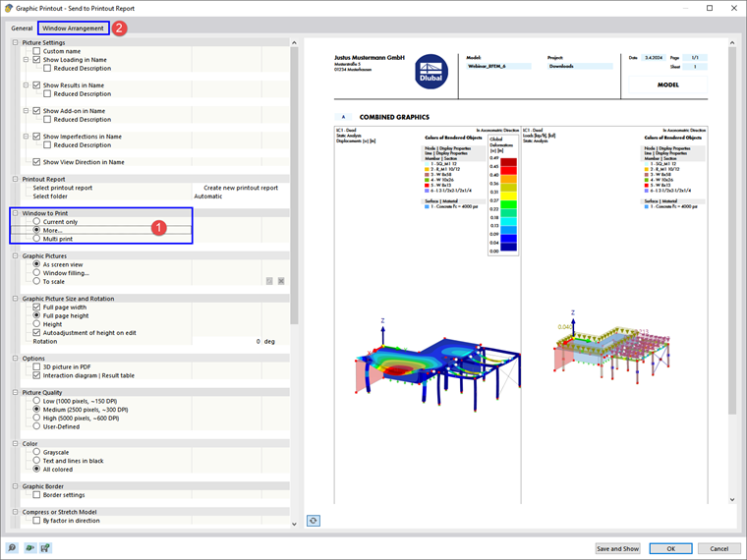Collapse the Options section
This screenshot has height=560, width=747.
click(16, 358)
